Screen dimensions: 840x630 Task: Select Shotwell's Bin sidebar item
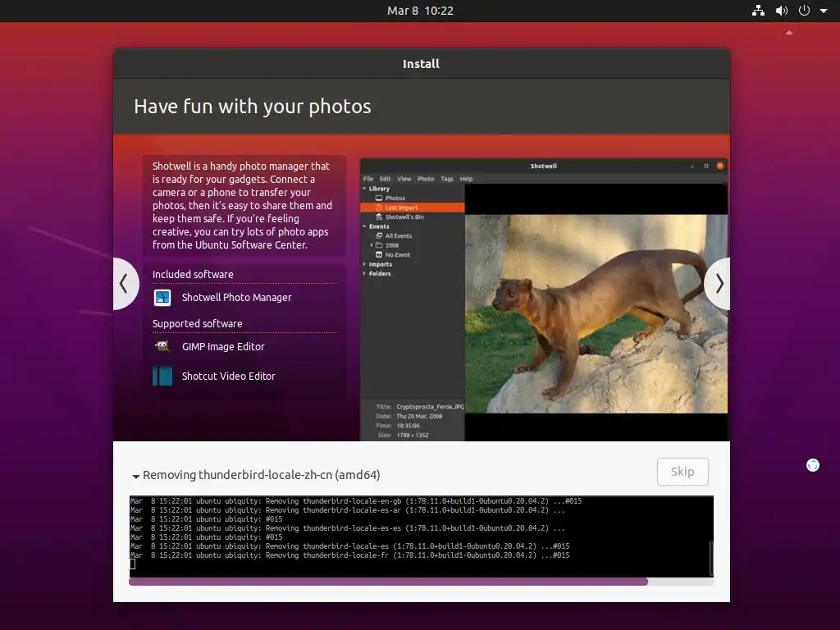coord(404,217)
